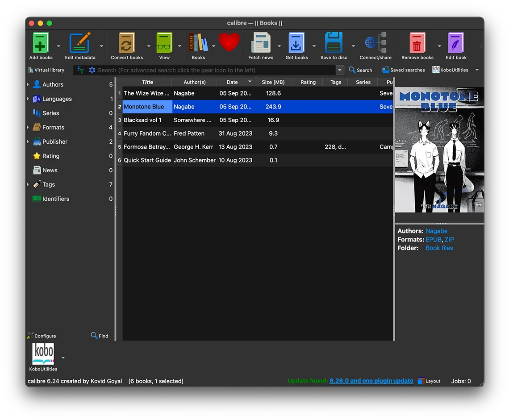Image resolution: width=509 pixels, height=420 pixels.
Task: Click the Add books icon
Action: [x=41, y=42]
